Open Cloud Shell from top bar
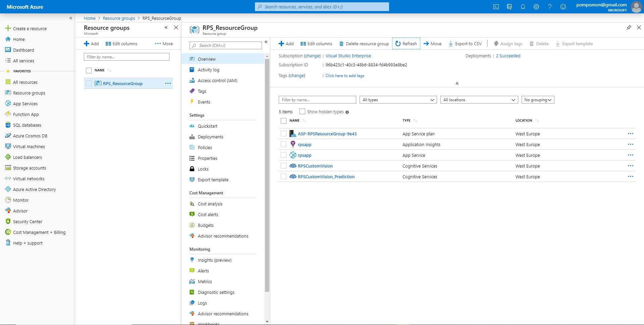Screen dimensions: 644x325 496,7
